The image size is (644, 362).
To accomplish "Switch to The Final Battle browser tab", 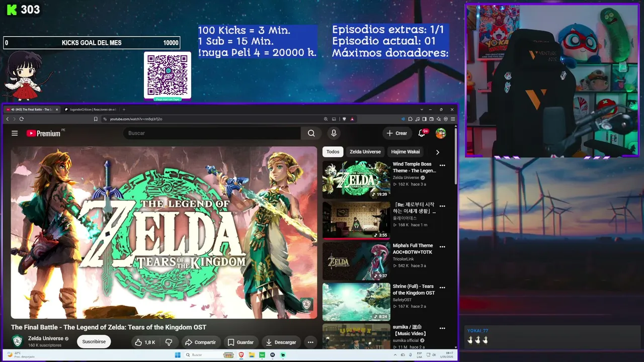I will (x=32, y=110).
